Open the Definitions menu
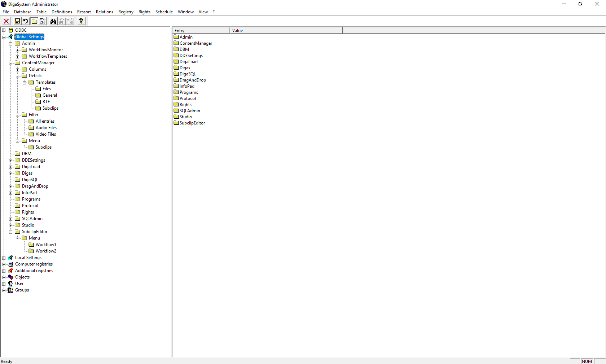 click(62, 12)
